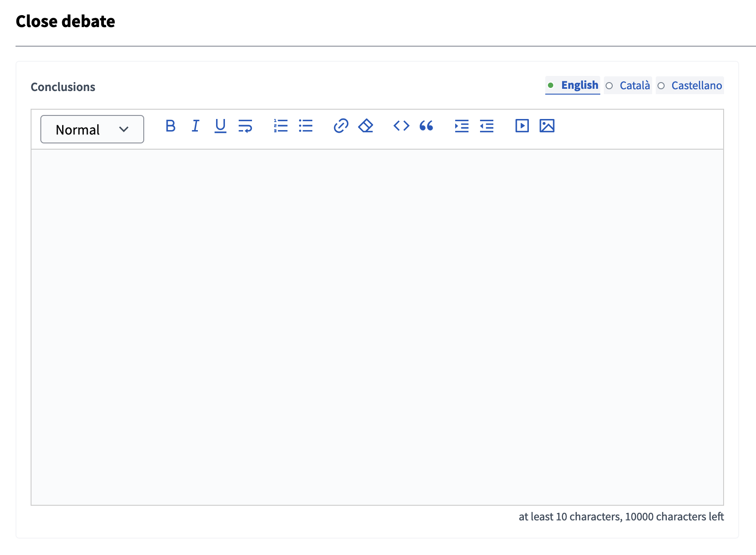
Task: Open the Normal text style dropdown
Action: (x=92, y=129)
